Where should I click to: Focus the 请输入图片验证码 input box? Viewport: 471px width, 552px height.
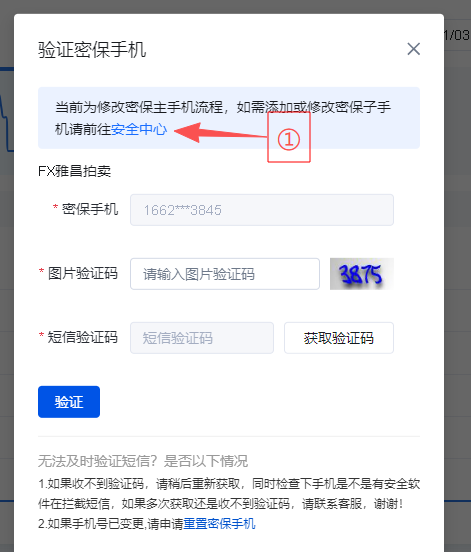pyautogui.click(x=225, y=274)
